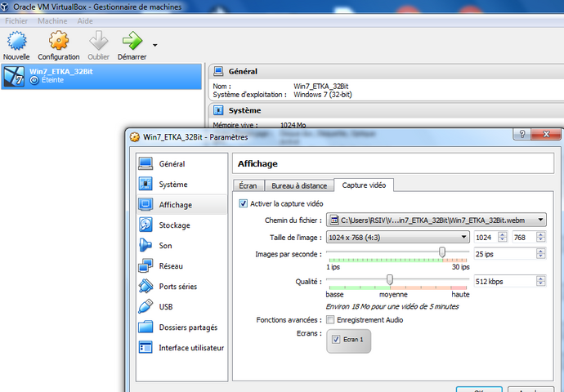Image resolution: width=564 pixels, height=392 pixels.
Task: Open the Fichier menu
Action: pos(16,21)
